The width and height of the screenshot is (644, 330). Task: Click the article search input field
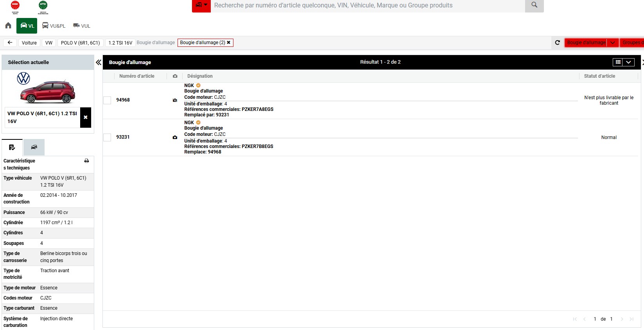coord(368,5)
